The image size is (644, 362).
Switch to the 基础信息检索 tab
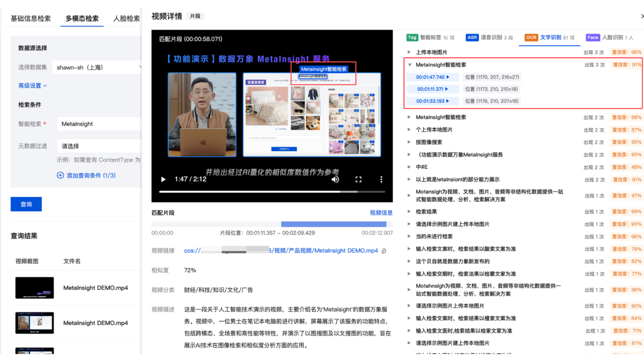tap(31, 18)
